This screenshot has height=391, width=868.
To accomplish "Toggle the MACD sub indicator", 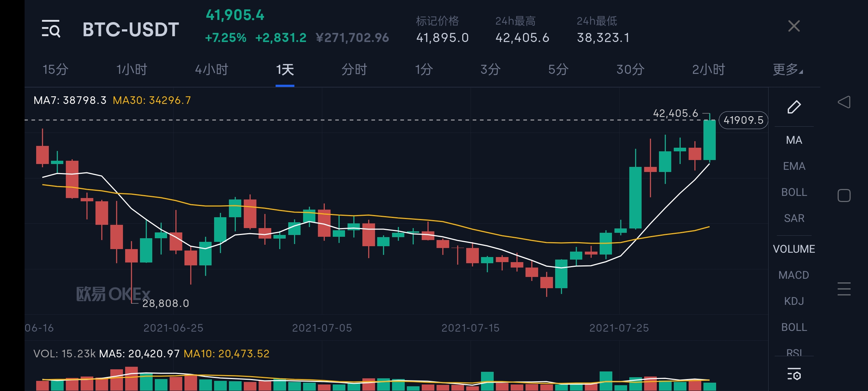I will click(x=794, y=275).
